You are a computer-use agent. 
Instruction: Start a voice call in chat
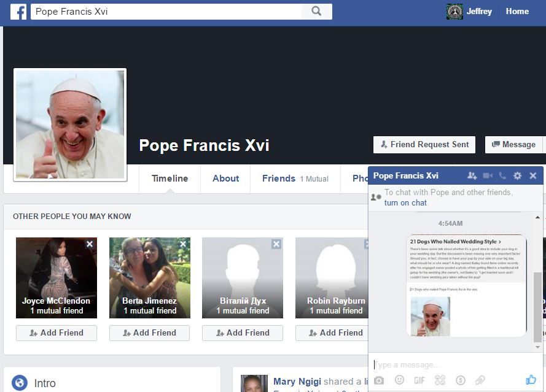tap(502, 175)
